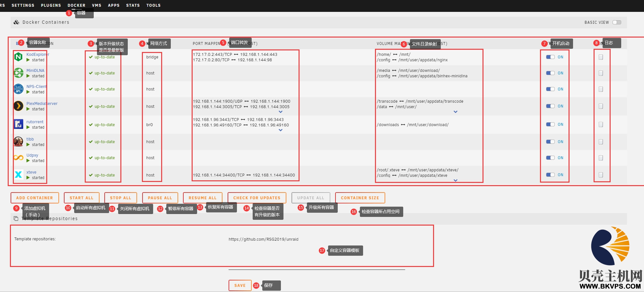Expand xteve volume mappings list

click(456, 180)
